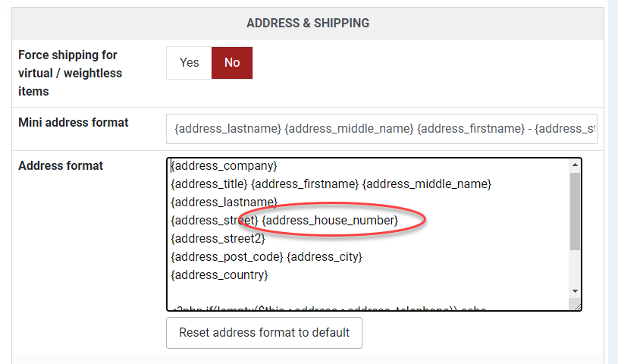Click the {address_city} token in textarea

click(x=324, y=257)
